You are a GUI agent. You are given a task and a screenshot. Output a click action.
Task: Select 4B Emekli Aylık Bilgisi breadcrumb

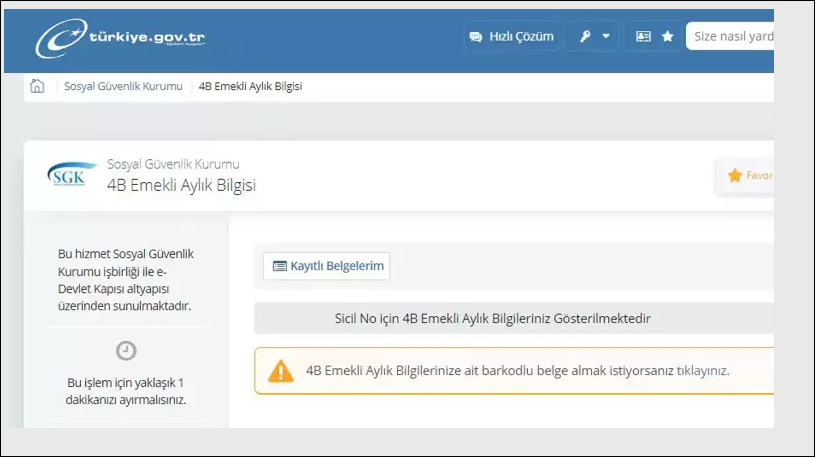[250, 86]
